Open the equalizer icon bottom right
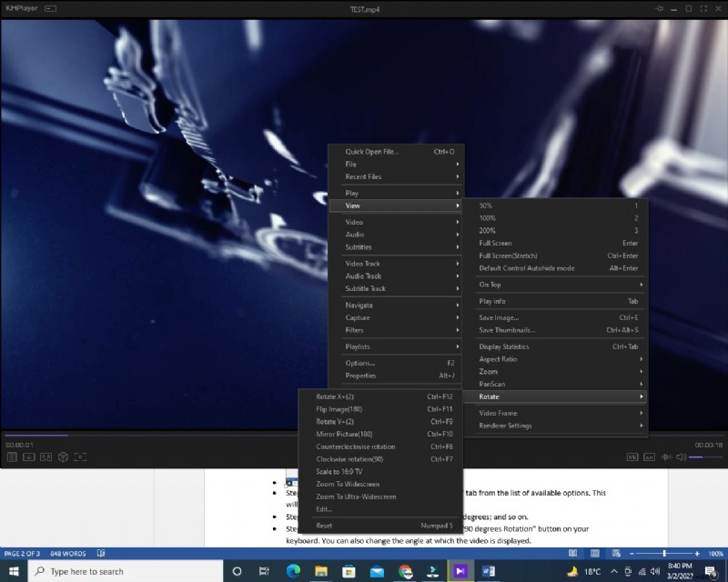 (x=666, y=457)
